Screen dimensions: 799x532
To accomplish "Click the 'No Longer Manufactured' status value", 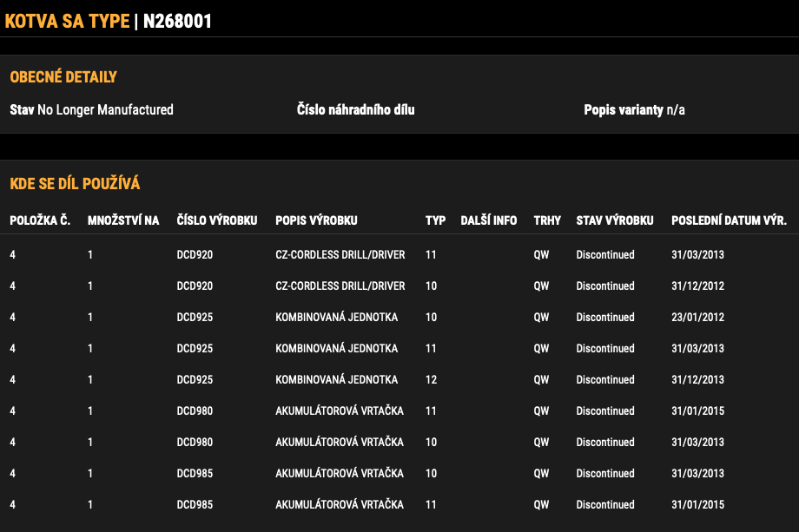I will point(105,109).
